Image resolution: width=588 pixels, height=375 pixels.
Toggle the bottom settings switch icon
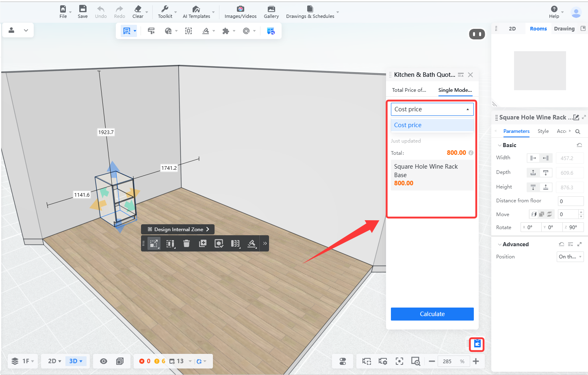click(343, 361)
